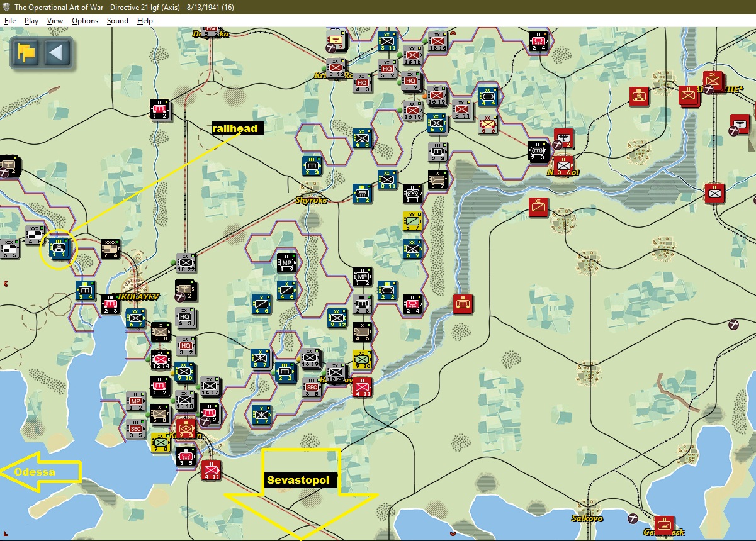This screenshot has width=756, height=541.
Task: Select the red mechanized XX unit below the river
Action: tap(539, 207)
